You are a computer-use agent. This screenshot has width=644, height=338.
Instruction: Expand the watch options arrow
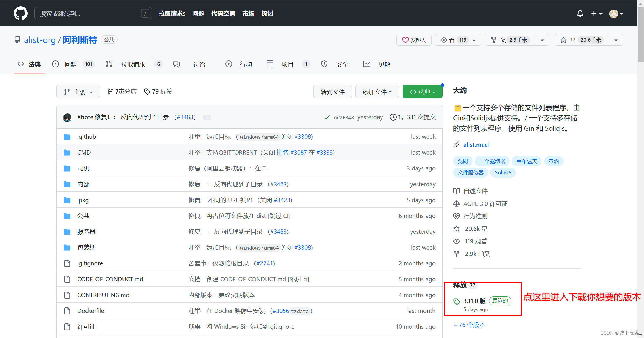coord(474,40)
